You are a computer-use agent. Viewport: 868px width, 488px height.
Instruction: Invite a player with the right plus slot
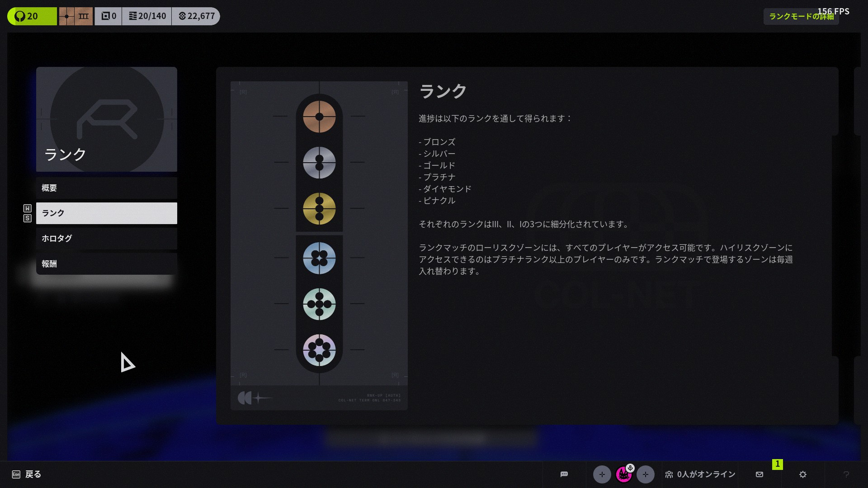click(x=645, y=474)
